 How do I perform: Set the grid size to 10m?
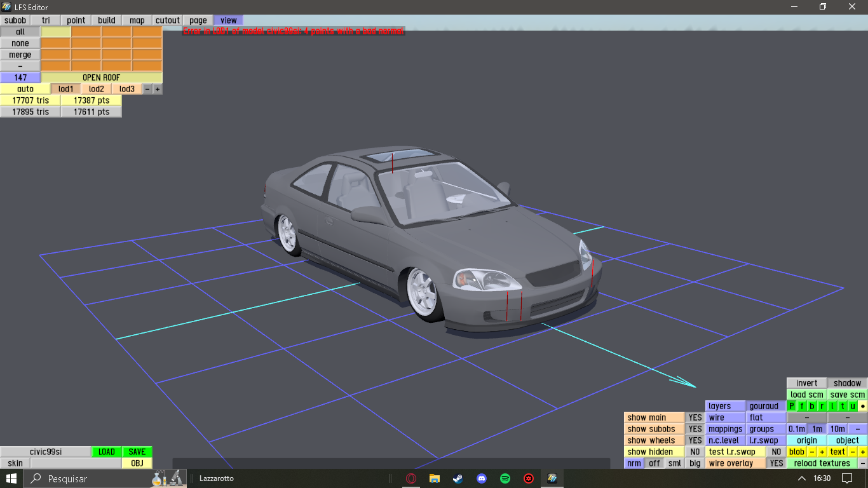[x=837, y=429]
